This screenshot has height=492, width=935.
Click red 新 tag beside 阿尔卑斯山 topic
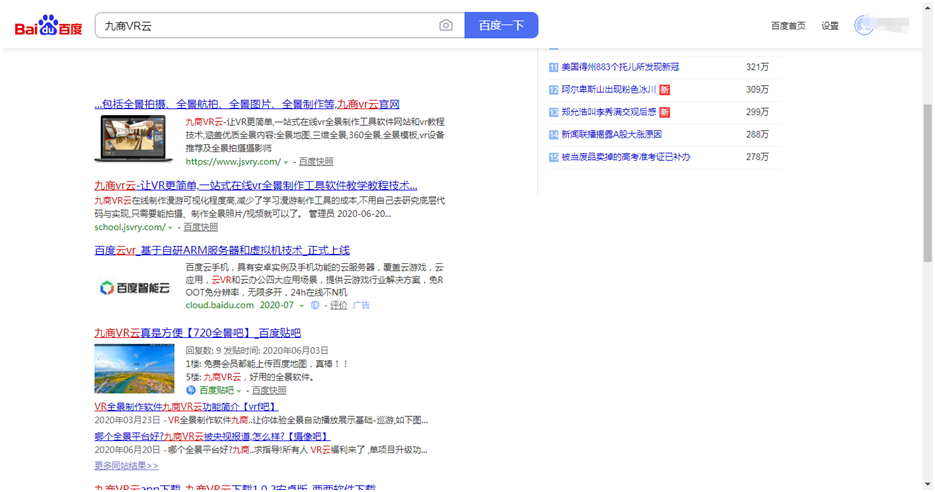point(665,90)
